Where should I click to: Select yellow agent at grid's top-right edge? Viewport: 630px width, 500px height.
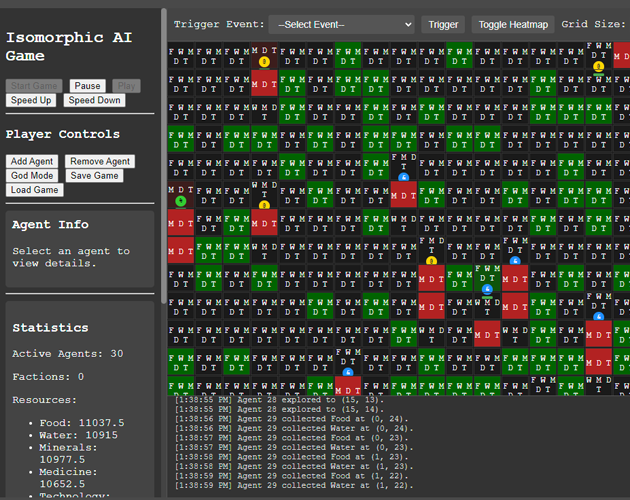click(x=599, y=66)
